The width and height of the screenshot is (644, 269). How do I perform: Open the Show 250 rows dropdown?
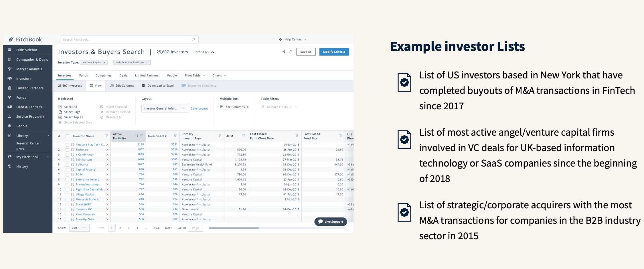(x=79, y=228)
